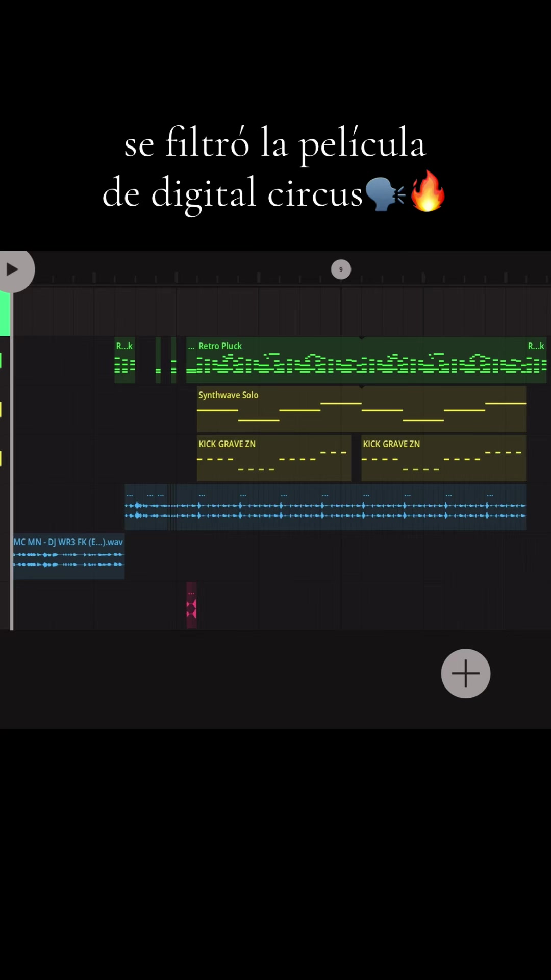This screenshot has height=980, width=551.
Task: Tap the add track plus button
Action: [x=465, y=673]
